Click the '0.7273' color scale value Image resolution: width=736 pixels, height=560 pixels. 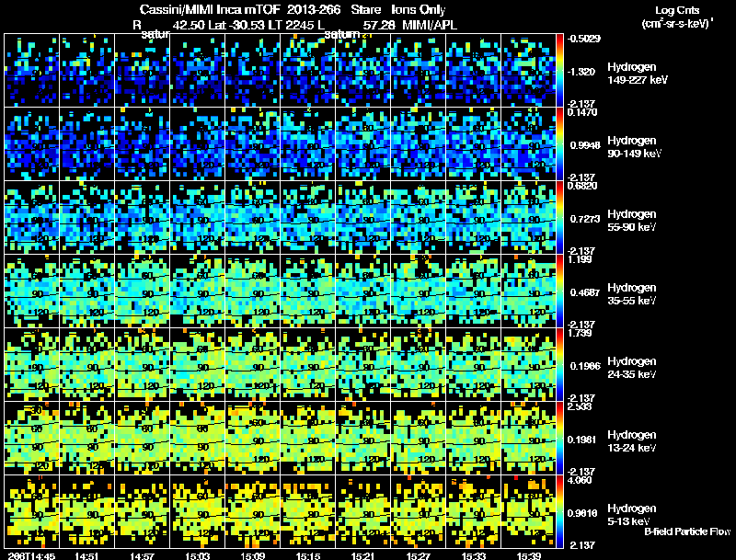[x=585, y=219]
